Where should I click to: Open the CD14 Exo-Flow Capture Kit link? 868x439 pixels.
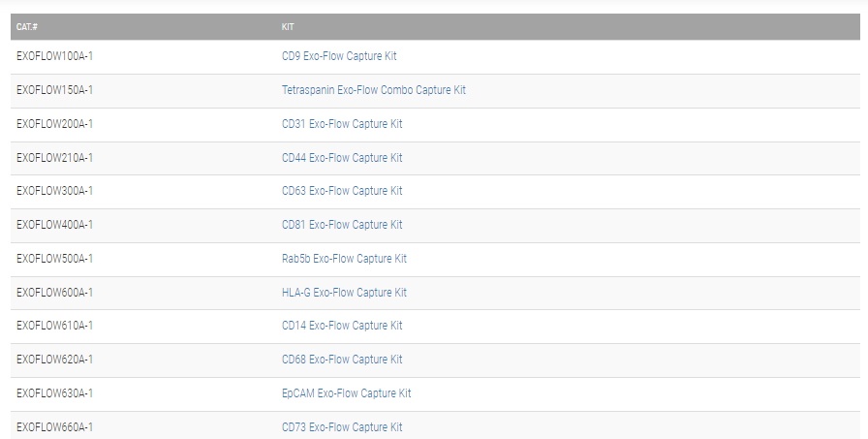coord(341,326)
